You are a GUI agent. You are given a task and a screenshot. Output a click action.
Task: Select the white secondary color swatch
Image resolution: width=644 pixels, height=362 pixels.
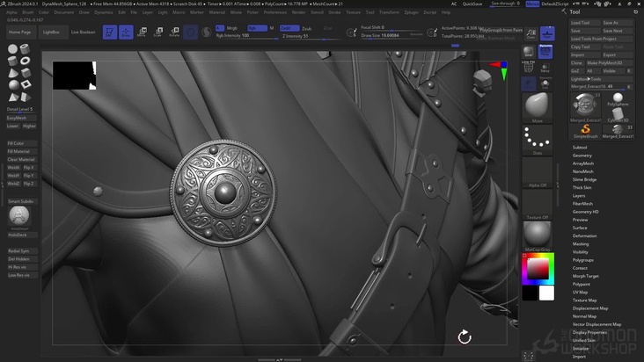546,293
